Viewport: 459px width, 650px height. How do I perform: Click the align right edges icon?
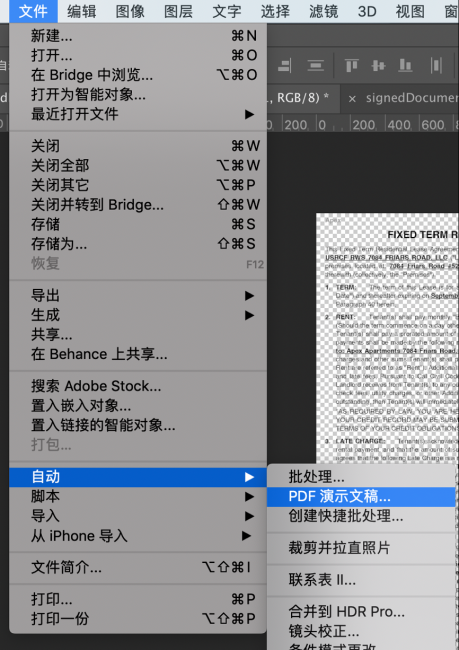coord(285,65)
